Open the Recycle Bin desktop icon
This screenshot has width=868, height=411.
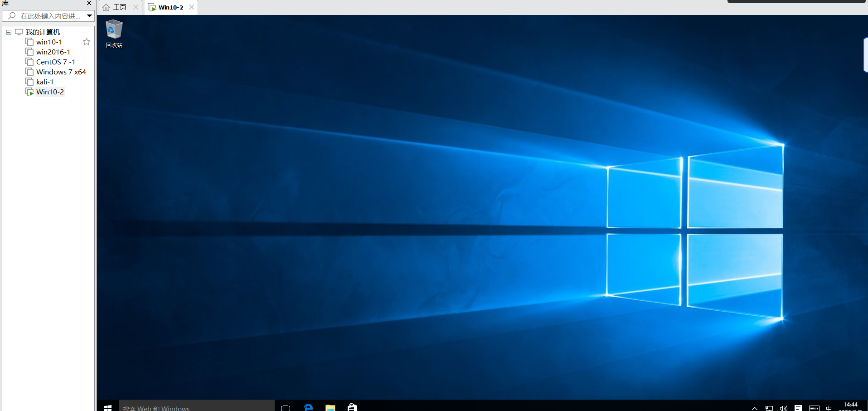coord(114,34)
